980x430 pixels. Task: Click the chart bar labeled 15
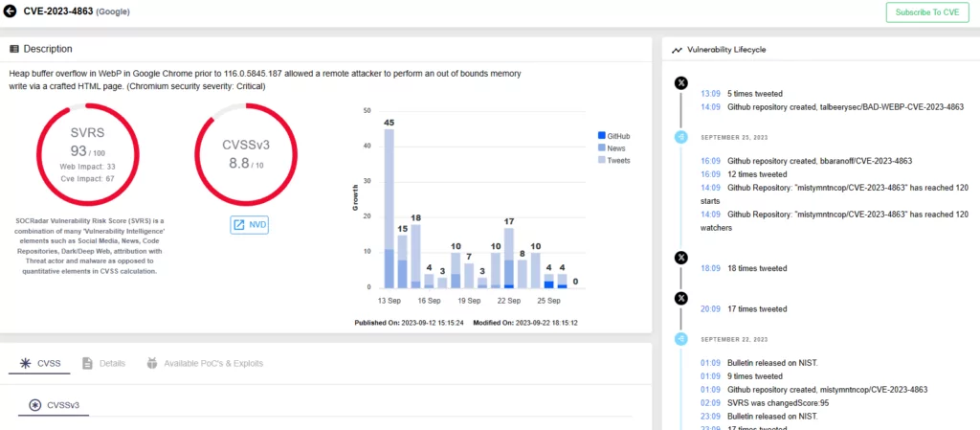[x=403, y=261]
